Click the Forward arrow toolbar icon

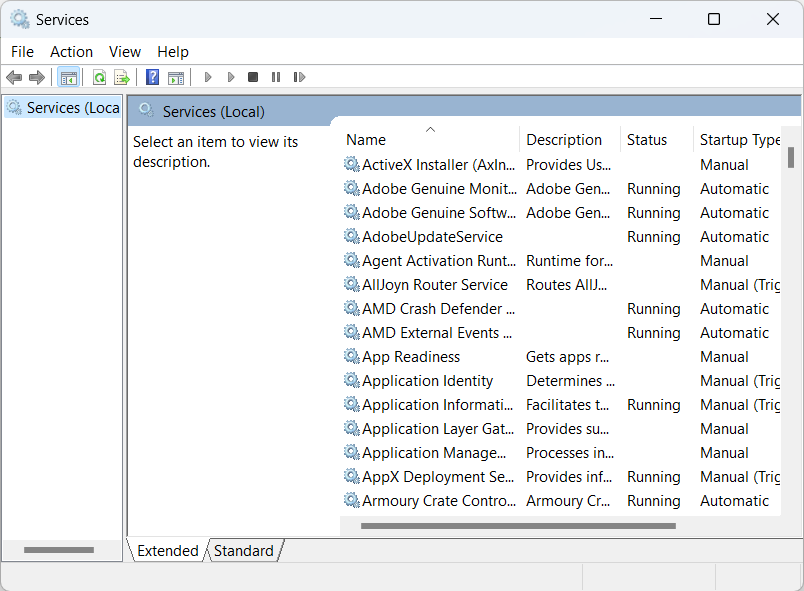coord(36,77)
